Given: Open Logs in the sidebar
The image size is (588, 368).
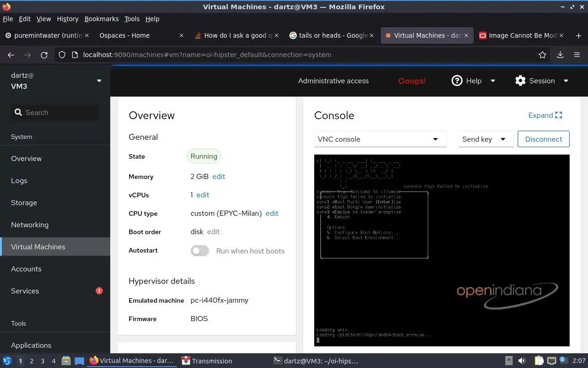Looking at the screenshot, I should point(55,180).
